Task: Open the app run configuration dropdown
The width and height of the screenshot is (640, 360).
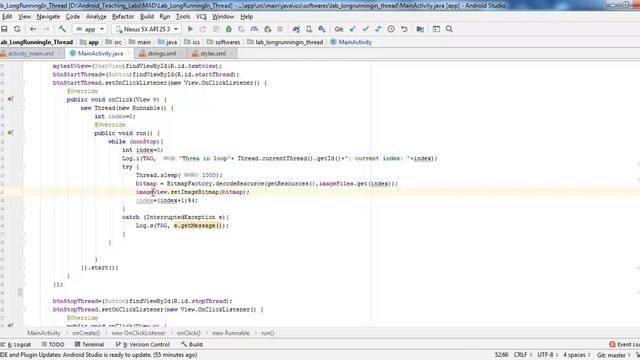Action: pyautogui.click(x=90, y=29)
